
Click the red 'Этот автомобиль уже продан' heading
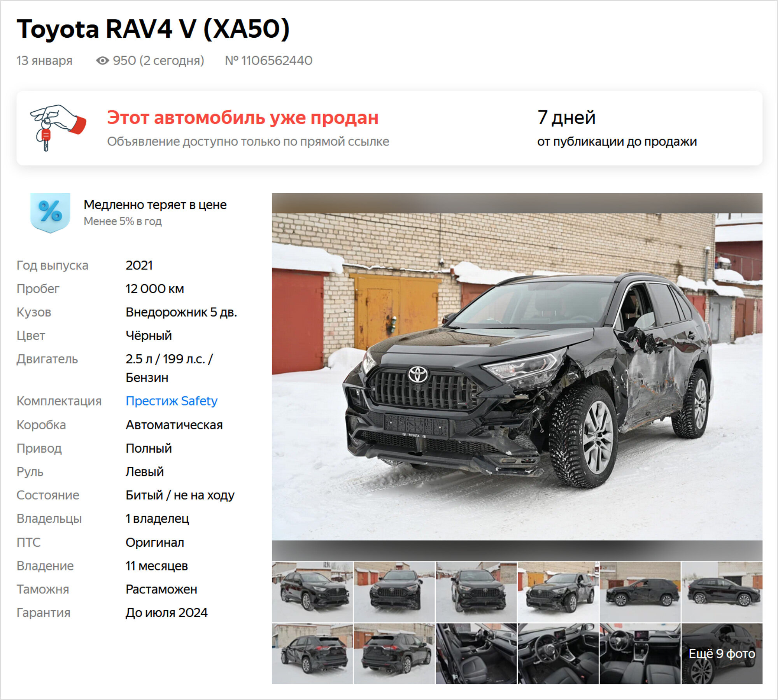point(243,117)
